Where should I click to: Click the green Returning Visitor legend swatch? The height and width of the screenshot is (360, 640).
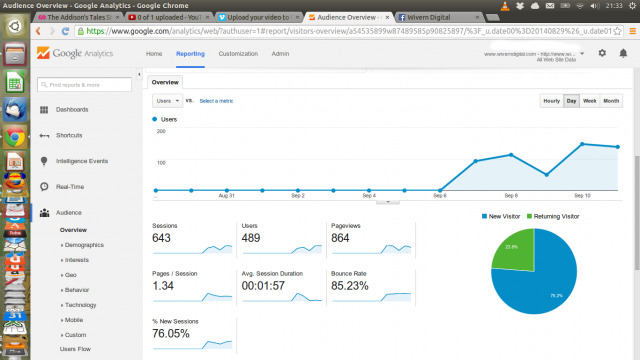[x=529, y=216]
